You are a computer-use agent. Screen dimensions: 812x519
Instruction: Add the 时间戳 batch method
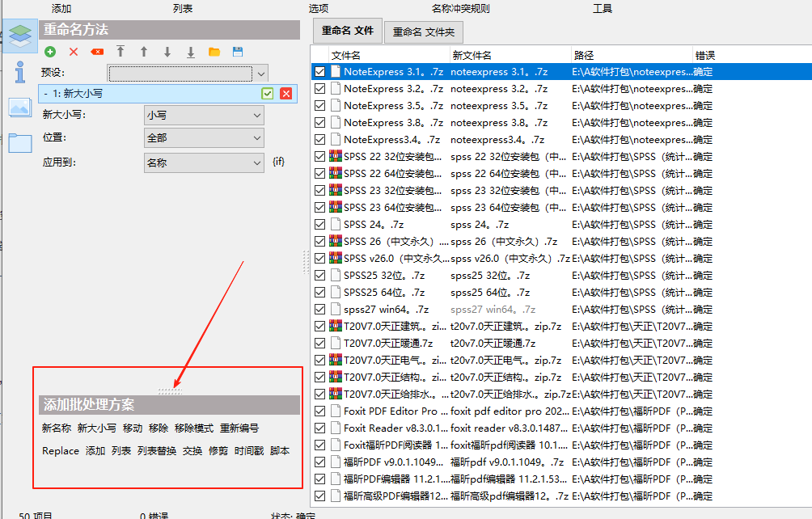pos(249,451)
